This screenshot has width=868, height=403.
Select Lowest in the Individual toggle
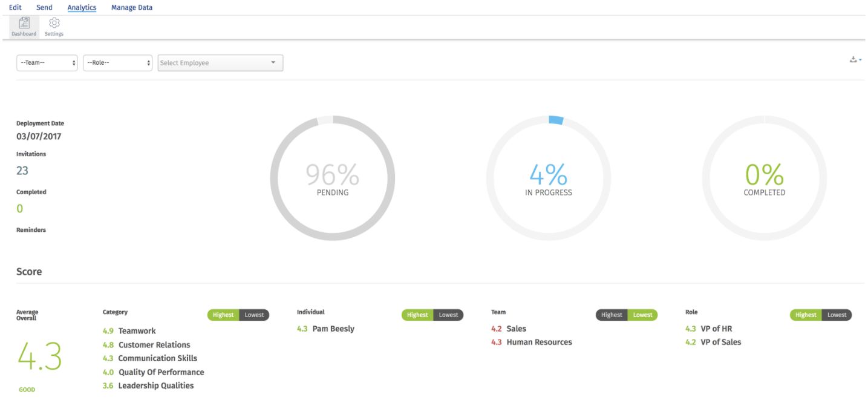click(x=448, y=315)
